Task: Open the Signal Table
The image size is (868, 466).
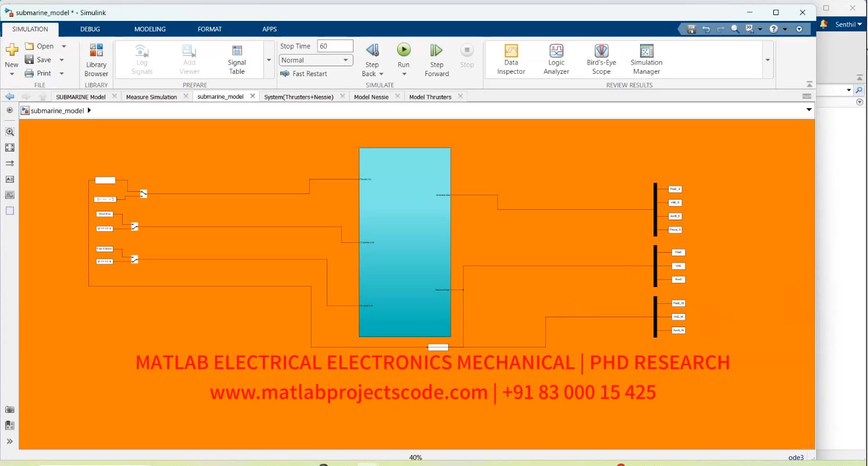Action: pos(236,58)
